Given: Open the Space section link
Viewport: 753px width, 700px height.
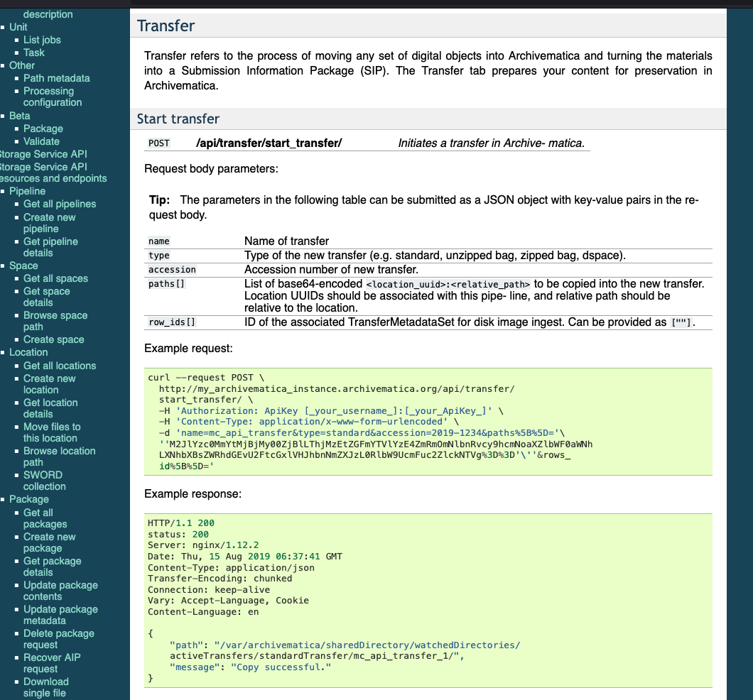Looking at the screenshot, I should pos(23,266).
